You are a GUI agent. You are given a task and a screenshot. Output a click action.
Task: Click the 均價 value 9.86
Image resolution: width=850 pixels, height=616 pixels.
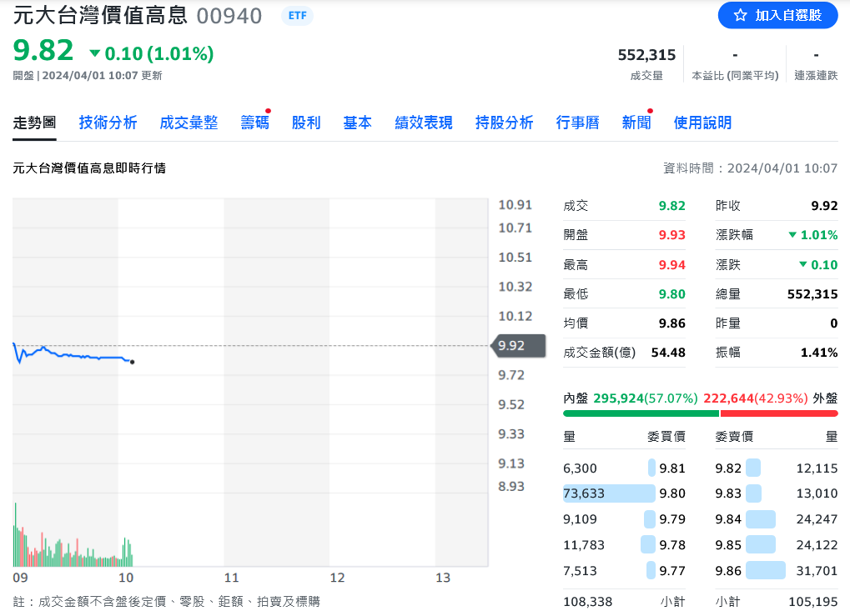(x=671, y=323)
